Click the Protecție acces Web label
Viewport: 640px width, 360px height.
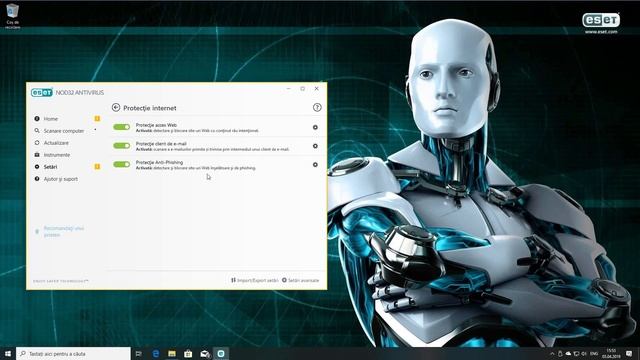point(156,125)
